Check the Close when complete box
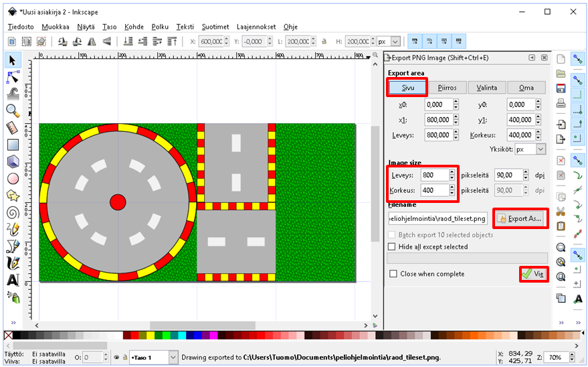Image resolution: width=588 pixels, height=367 pixels. point(393,274)
